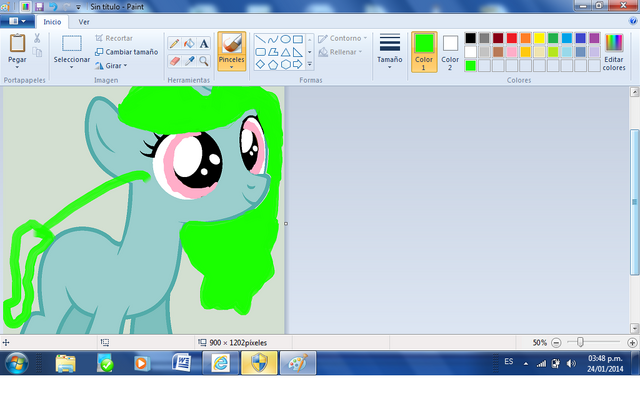Open the Windows Start menu
Image resolution: width=640 pixels, height=401 pixels.
click(17, 363)
